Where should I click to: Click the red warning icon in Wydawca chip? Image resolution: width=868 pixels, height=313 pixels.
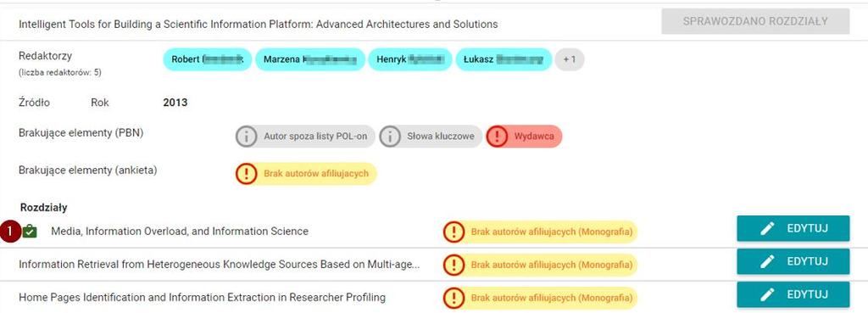tap(497, 137)
